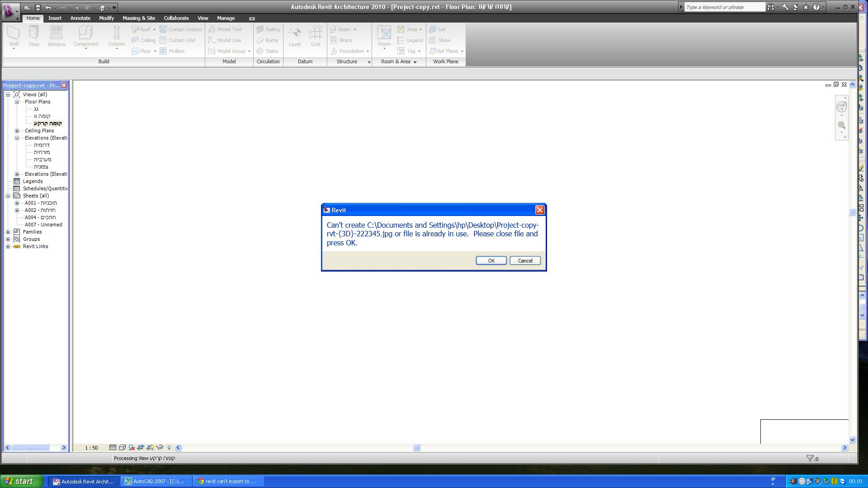The image size is (868, 488).
Task: Click the Room tool icon
Action: [384, 33]
